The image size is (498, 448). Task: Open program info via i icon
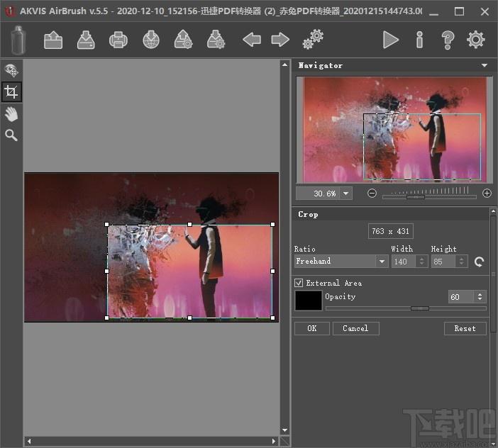[x=419, y=40]
